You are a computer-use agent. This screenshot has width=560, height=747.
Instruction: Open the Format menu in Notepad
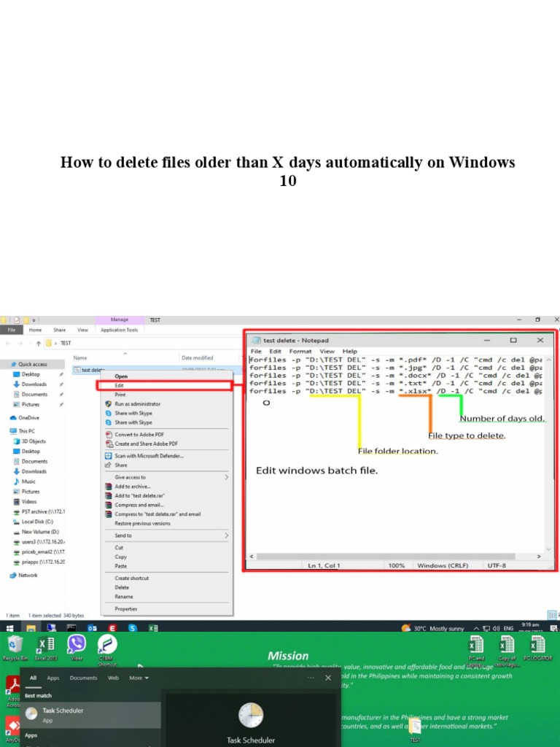coord(300,351)
